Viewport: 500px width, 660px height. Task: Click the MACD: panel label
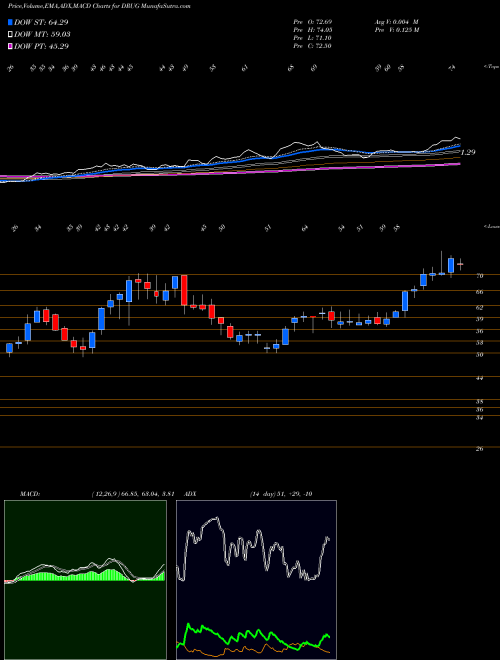[30, 494]
